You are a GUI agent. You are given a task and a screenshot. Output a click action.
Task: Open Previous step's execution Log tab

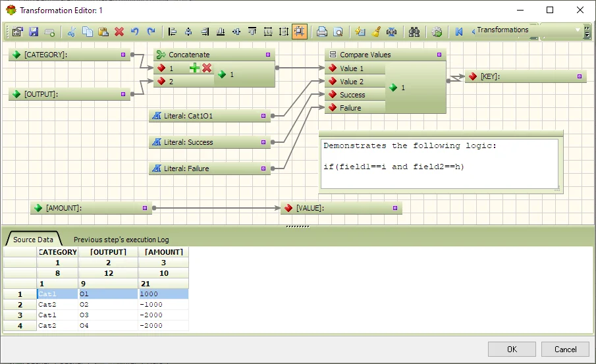coord(121,240)
